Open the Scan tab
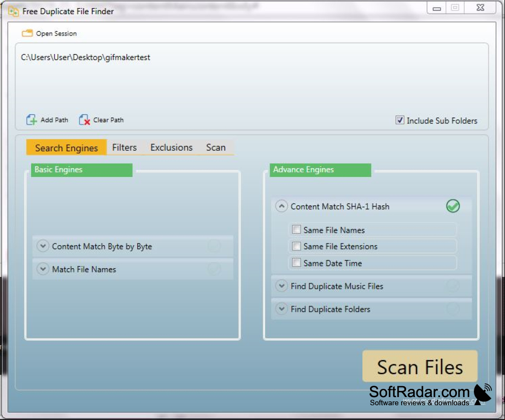Screen dimensions: 505x420 (x=216, y=147)
